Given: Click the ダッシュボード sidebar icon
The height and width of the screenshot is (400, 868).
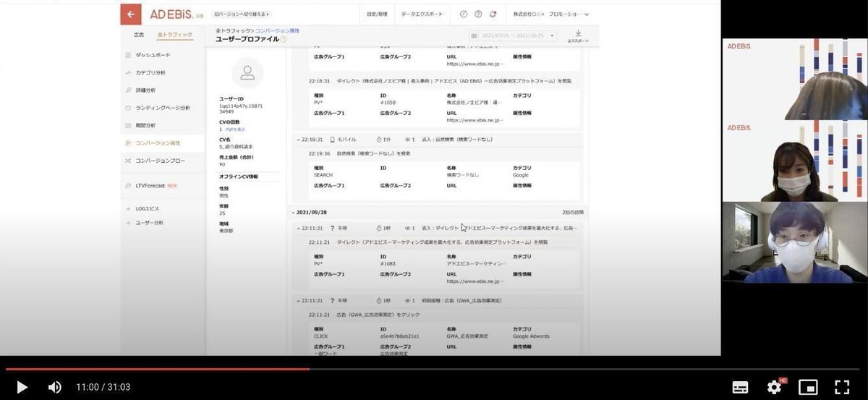Looking at the screenshot, I should [x=128, y=55].
